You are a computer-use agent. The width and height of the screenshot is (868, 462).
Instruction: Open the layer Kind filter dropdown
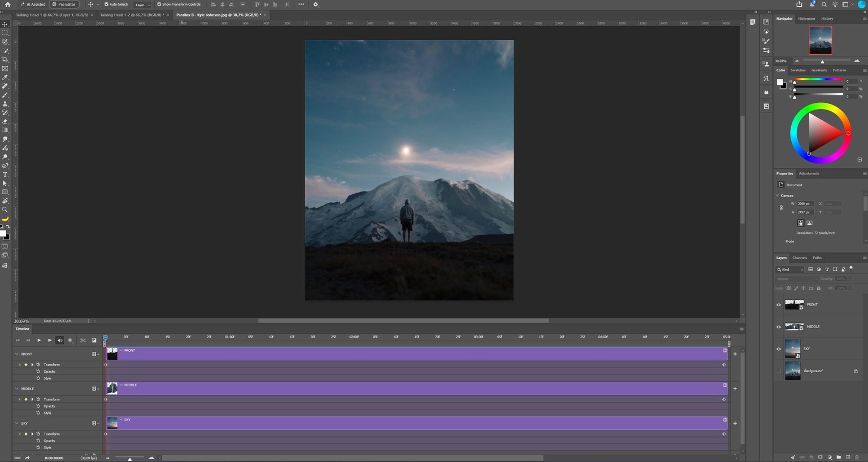[x=789, y=269]
